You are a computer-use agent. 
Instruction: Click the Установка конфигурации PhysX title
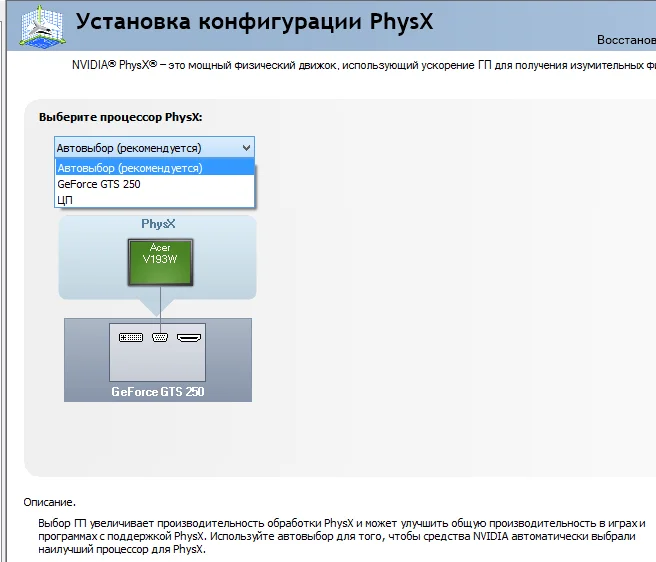pos(254,22)
